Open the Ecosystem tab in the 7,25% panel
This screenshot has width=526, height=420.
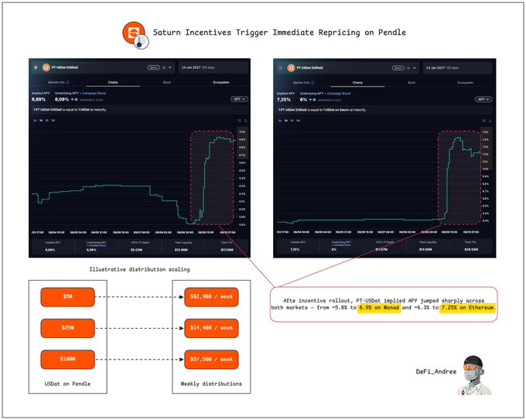point(466,83)
